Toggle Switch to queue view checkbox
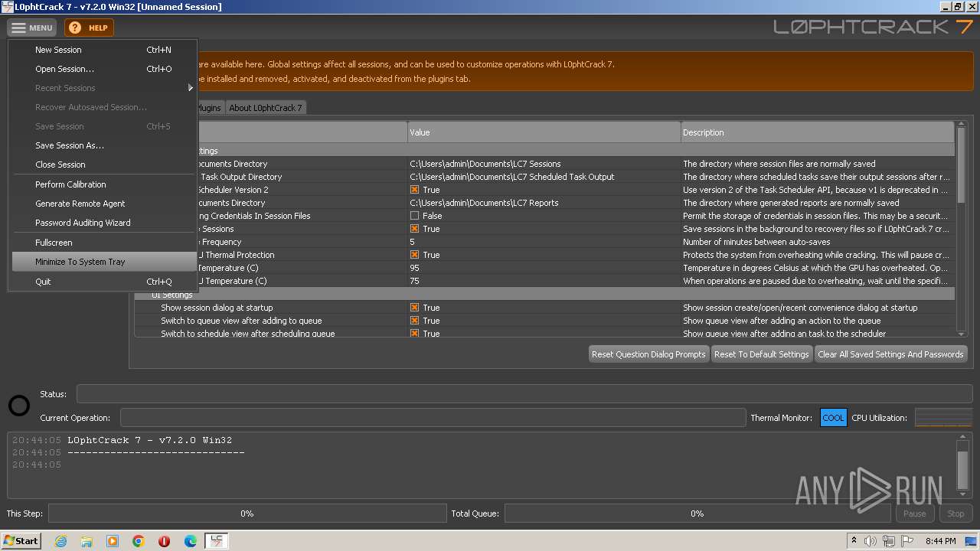This screenshot has height=551, width=980. pos(414,321)
